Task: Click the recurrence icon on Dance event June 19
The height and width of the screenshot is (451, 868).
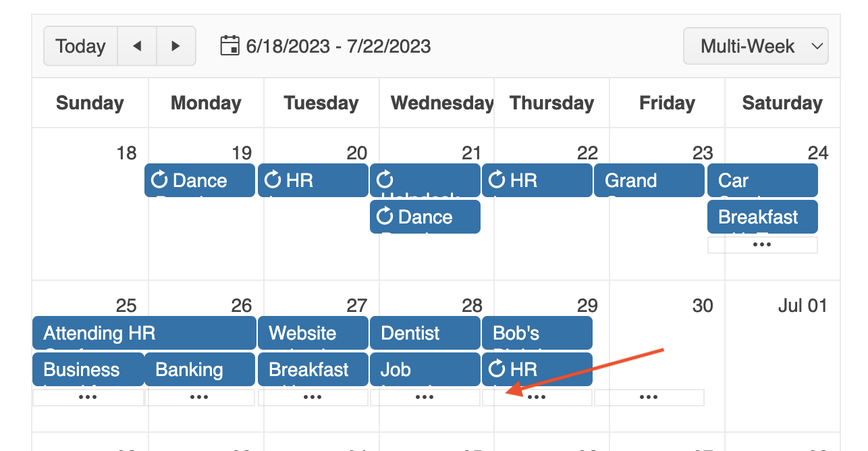Action: (160, 180)
